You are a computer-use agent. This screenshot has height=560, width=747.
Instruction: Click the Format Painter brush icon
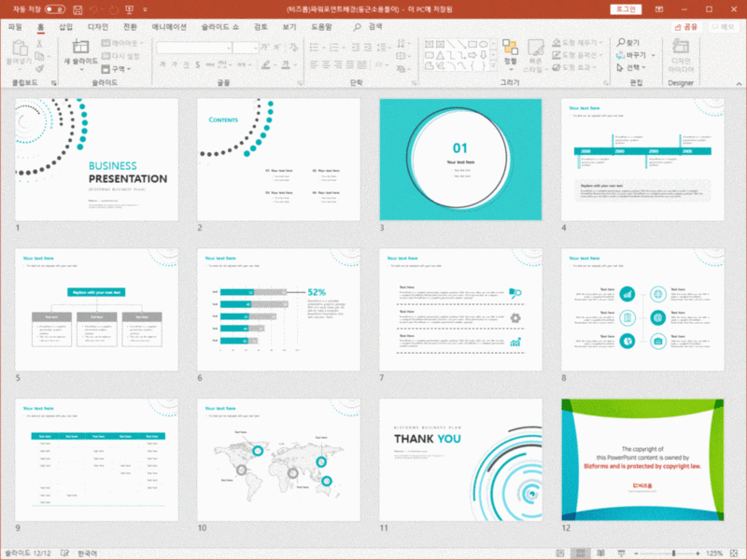pyautogui.click(x=39, y=69)
